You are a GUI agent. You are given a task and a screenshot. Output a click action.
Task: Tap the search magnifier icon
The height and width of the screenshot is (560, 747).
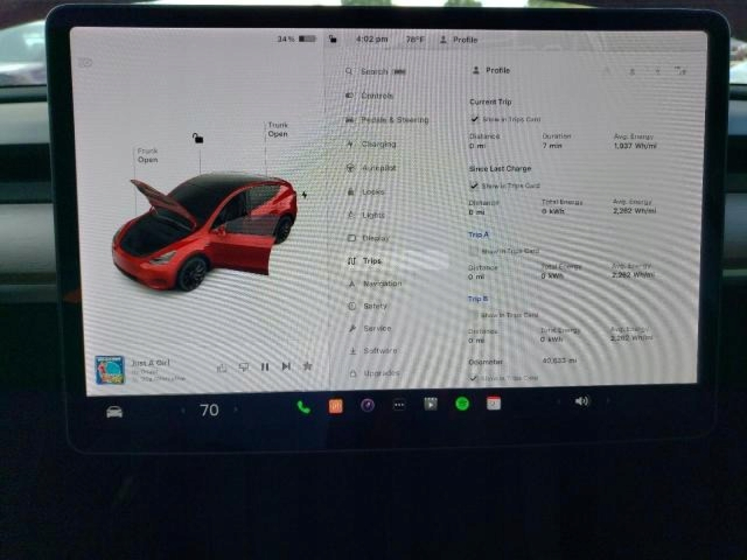[x=349, y=71]
